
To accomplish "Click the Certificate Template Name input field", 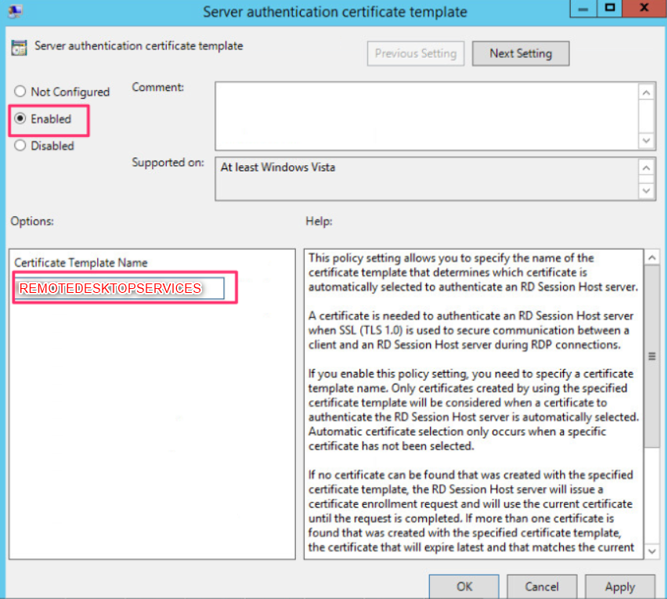I will coord(120,288).
